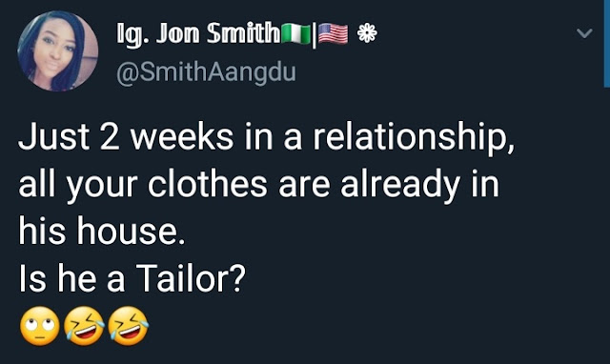Screen dimensions: 610x364
Task: Click the first rolling-laughing emoji
Action: pyautogui.click(x=84, y=326)
